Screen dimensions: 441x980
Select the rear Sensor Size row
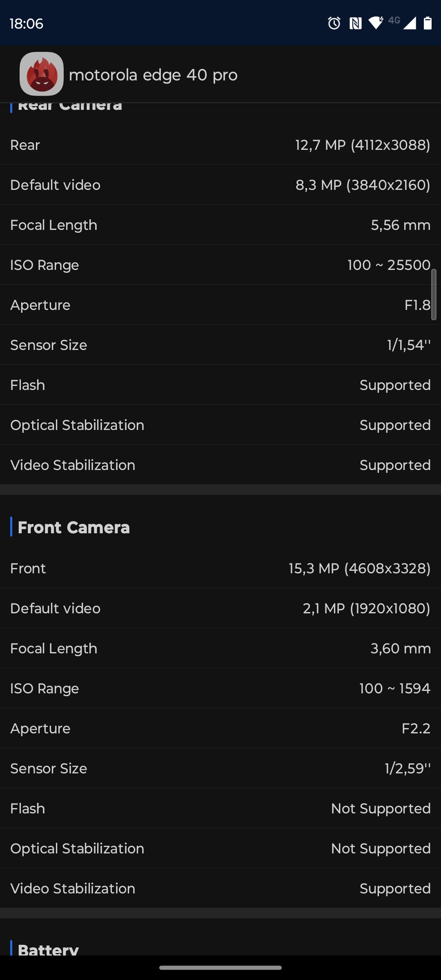(x=220, y=345)
